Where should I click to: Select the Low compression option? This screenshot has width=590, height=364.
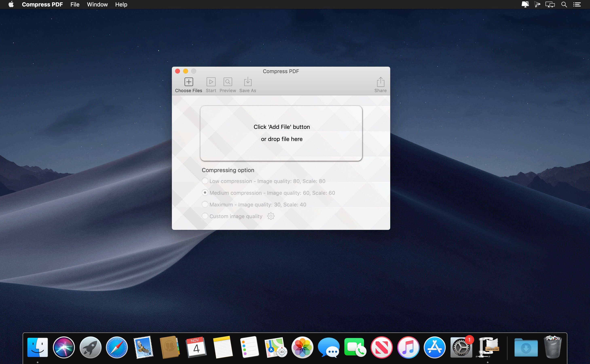coord(205,181)
